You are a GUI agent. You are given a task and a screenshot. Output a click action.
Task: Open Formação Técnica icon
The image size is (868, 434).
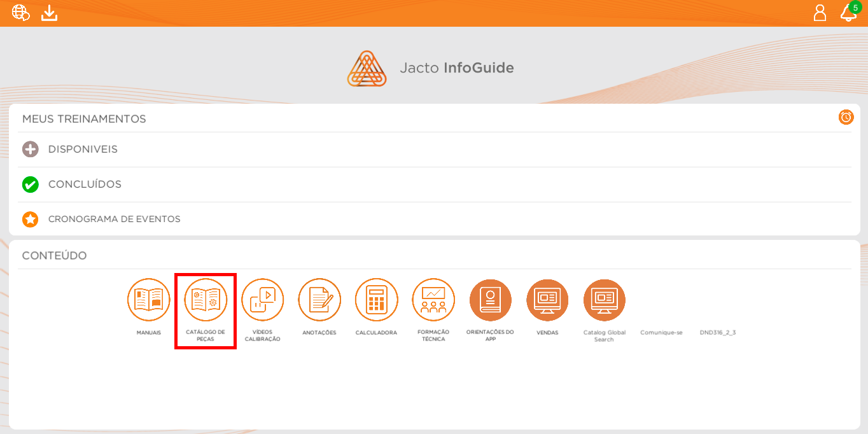click(433, 300)
